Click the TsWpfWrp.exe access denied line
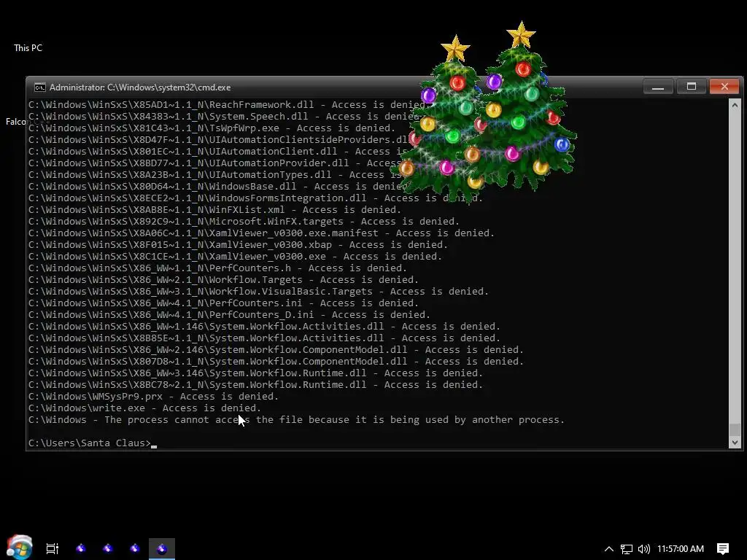 pos(212,128)
